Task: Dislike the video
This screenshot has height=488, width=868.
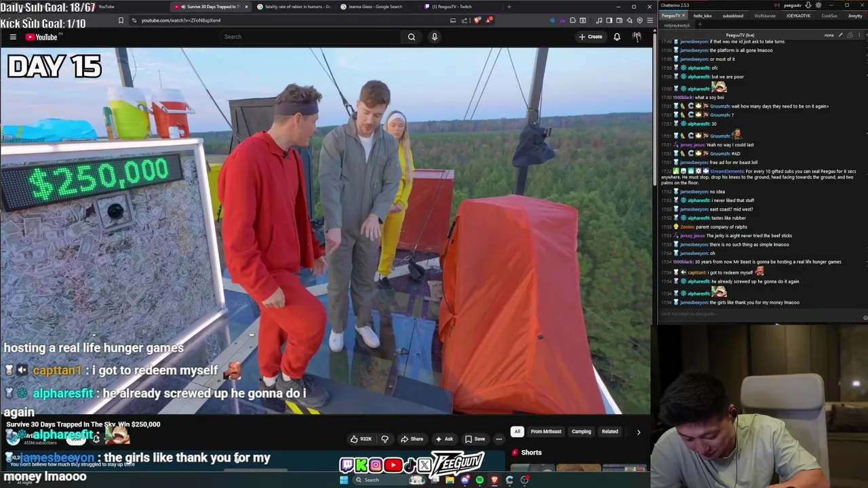Action: 384,439
